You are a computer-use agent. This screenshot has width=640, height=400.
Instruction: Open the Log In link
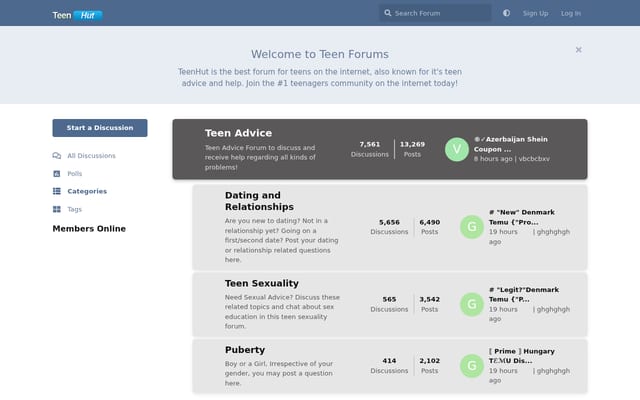click(x=570, y=13)
